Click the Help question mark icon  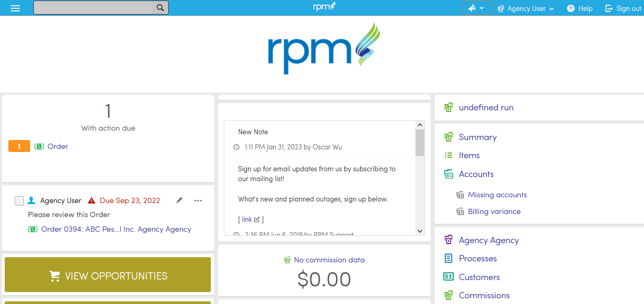(571, 8)
